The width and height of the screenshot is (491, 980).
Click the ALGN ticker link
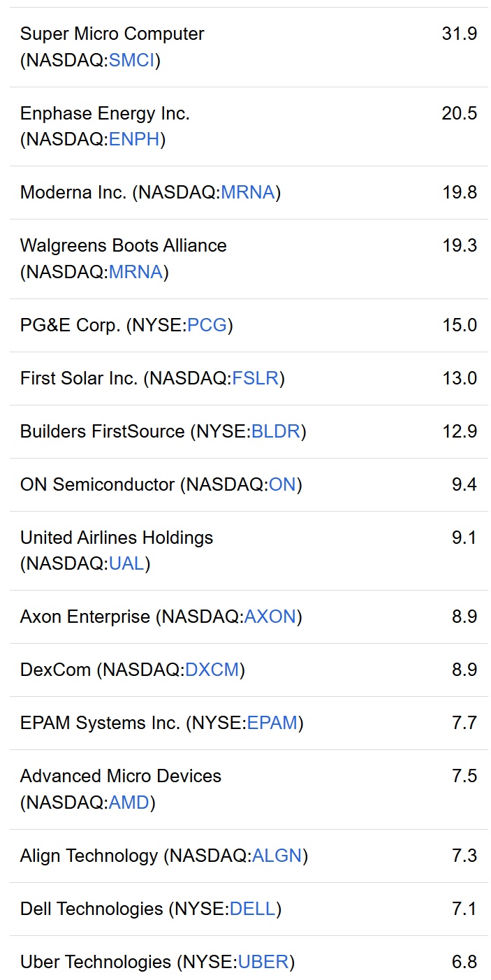click(277, 856)
